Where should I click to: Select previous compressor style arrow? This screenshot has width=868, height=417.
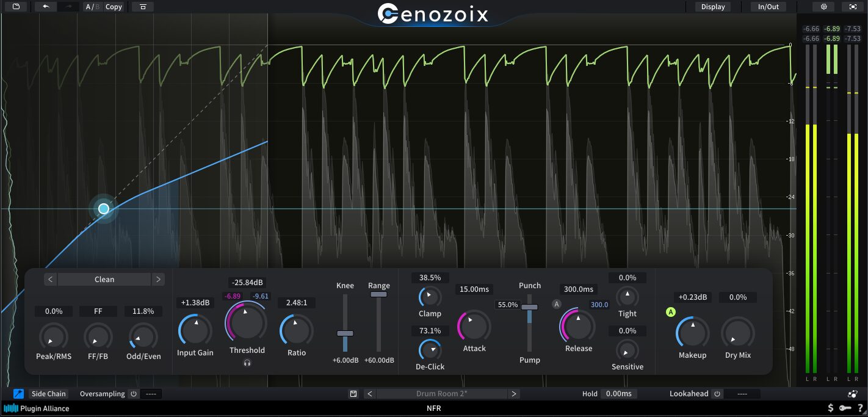(51, 279)
